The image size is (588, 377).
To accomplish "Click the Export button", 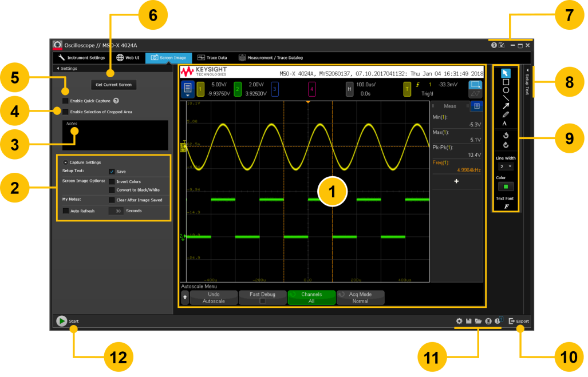I will 519,322.
